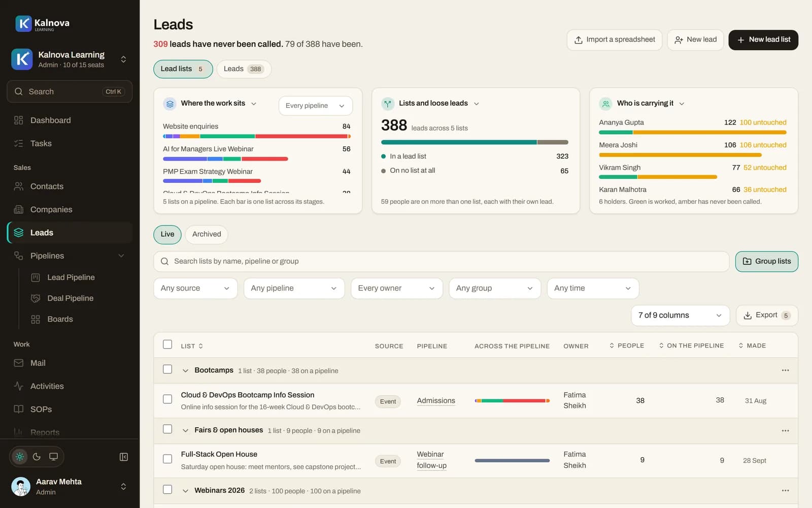Switch to the Lead lists tab

click(x=183, y=69)
